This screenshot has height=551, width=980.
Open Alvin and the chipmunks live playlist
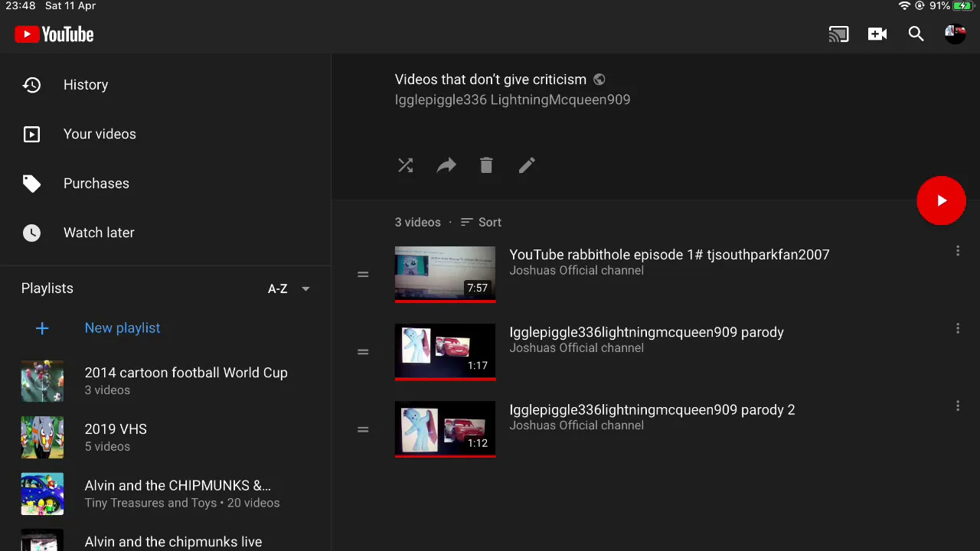(x=165, y=540)
